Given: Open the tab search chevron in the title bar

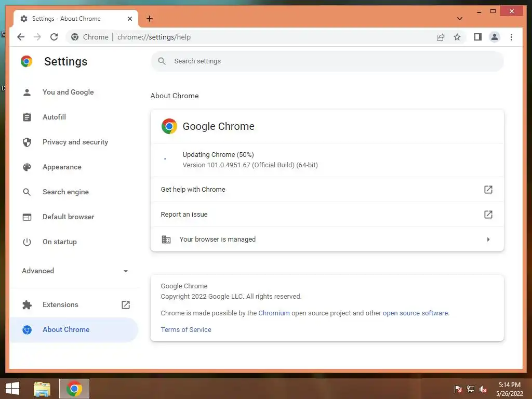Looking at the screenshot, I should pos(459,19).
